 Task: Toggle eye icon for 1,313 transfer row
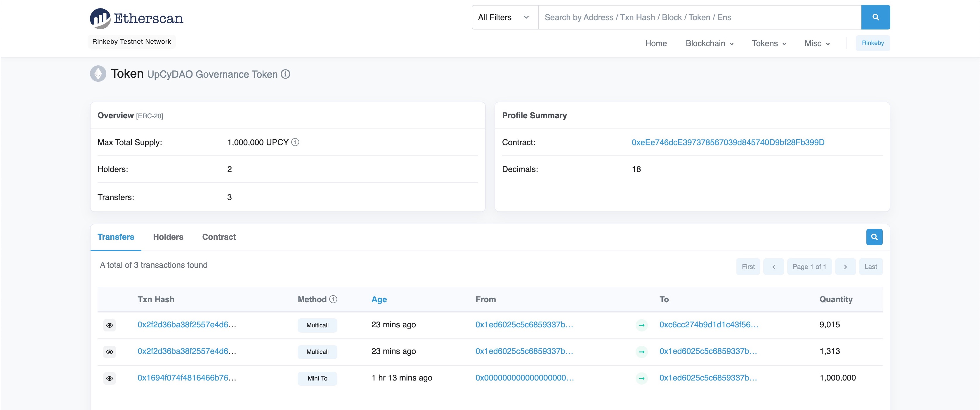point(110,352)
